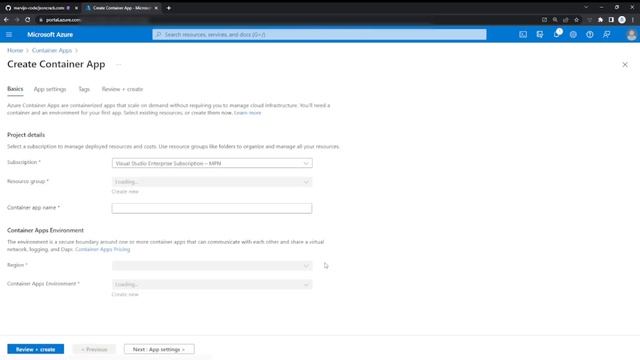
Task: Close the GitHub browser tab
Action: tap(76, 8)
